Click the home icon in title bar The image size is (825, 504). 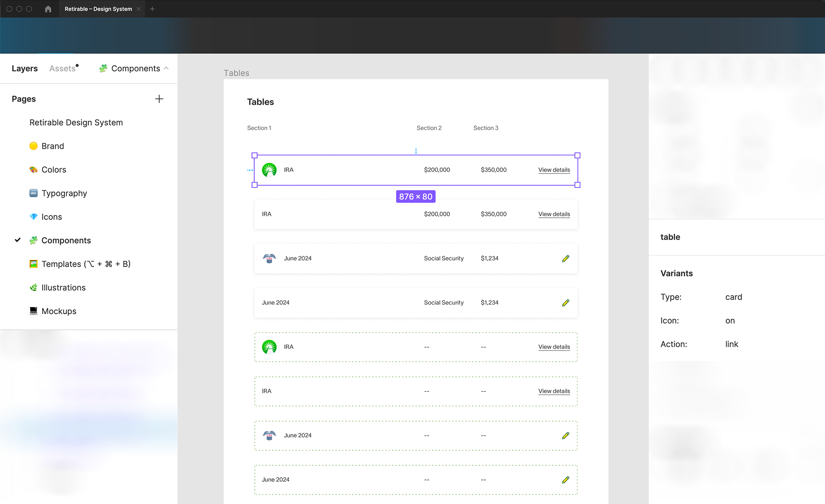(48, 9)
